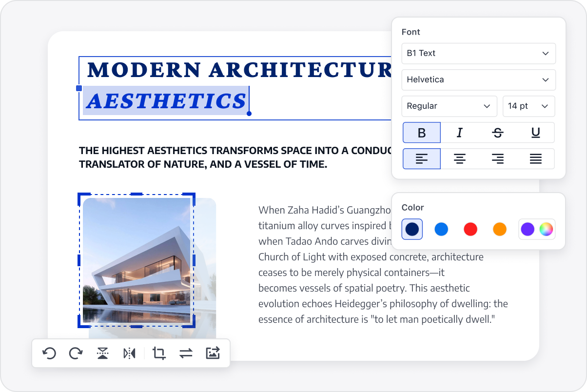Toggle bold formatting
The image size is (587, 392).
pyautogui.click(x=422, y=133)
